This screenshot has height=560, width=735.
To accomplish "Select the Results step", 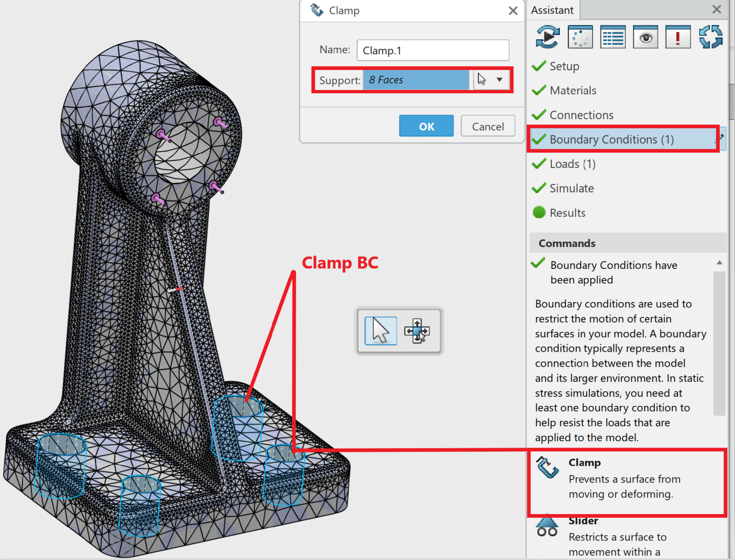I will 568,213.
